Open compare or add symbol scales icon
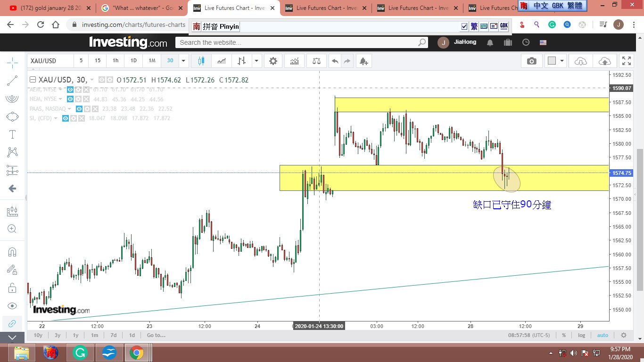Viewport: 644px width, 362px height. [316, 61]
